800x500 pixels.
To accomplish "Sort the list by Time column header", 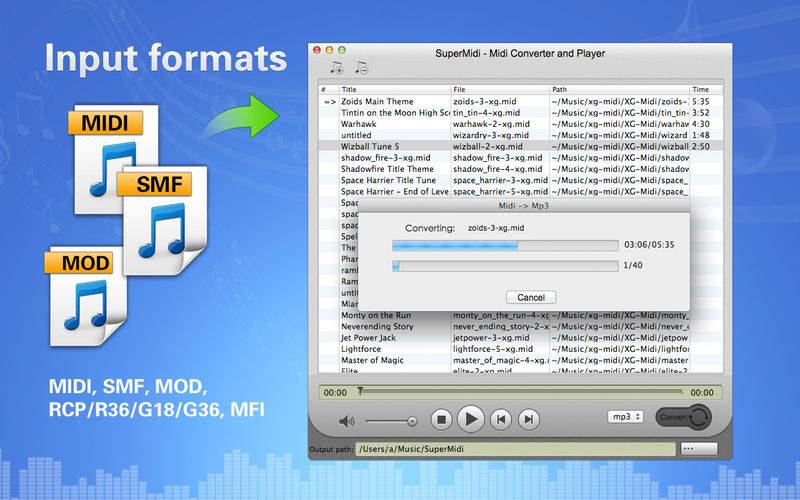I will point(706,89).
